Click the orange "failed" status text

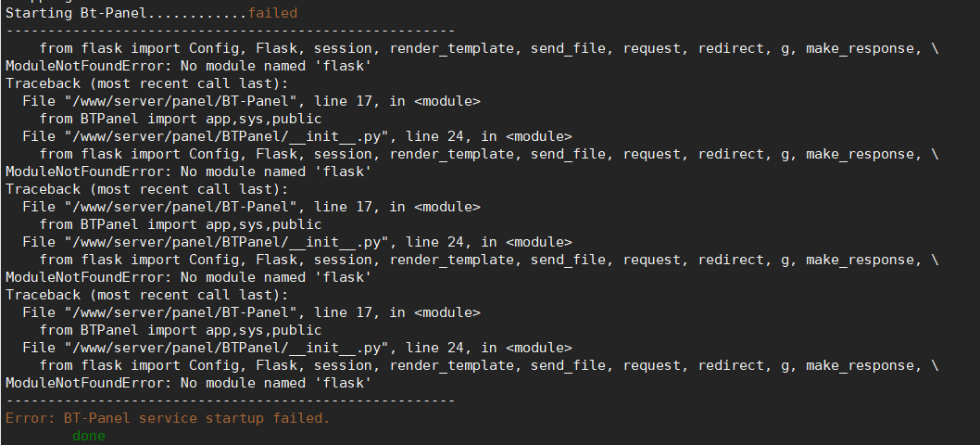pos(272,13)
